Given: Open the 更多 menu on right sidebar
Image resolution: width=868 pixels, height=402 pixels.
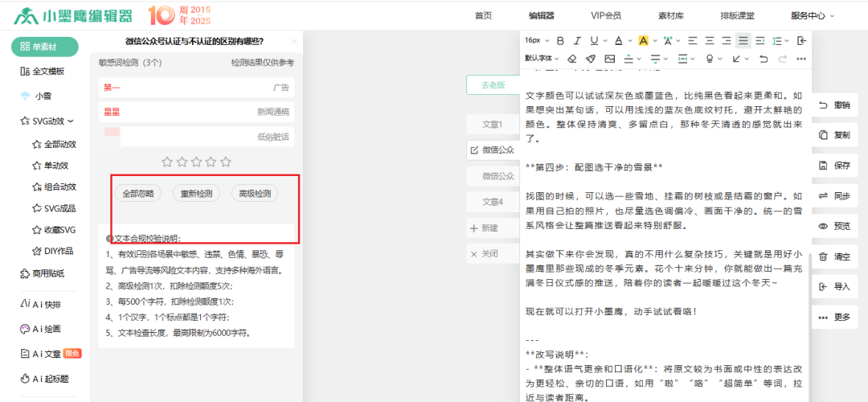Looking at the screenshot, I should (x=834, y=318).
